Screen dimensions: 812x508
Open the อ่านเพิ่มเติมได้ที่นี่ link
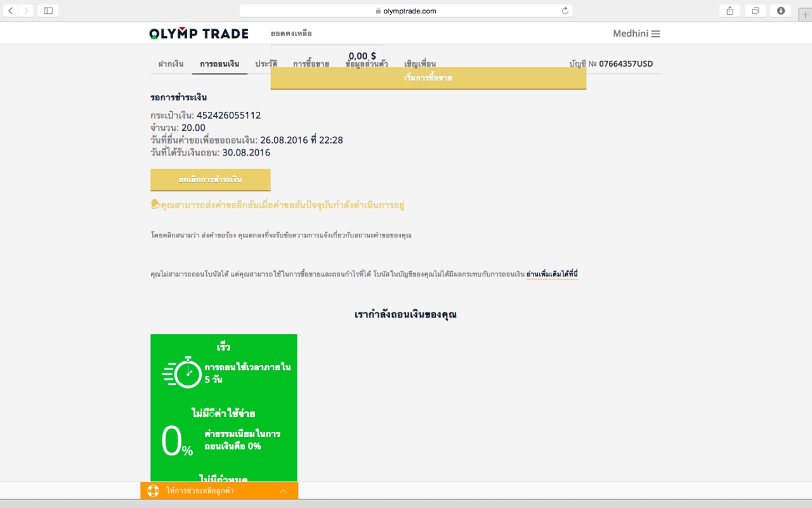(552, 274)
